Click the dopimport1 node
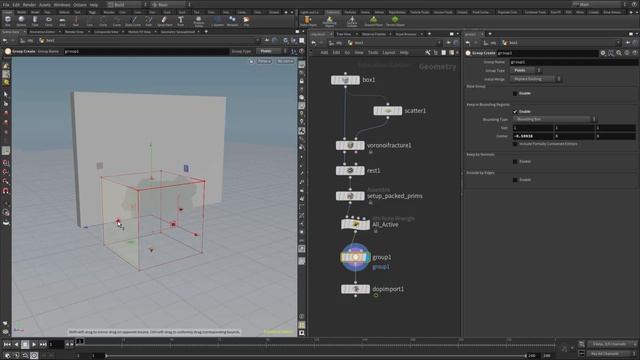 pos(356,289)
